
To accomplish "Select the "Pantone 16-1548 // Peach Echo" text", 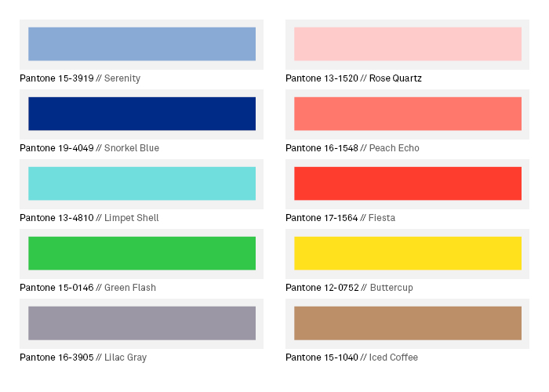I will 352,148.
